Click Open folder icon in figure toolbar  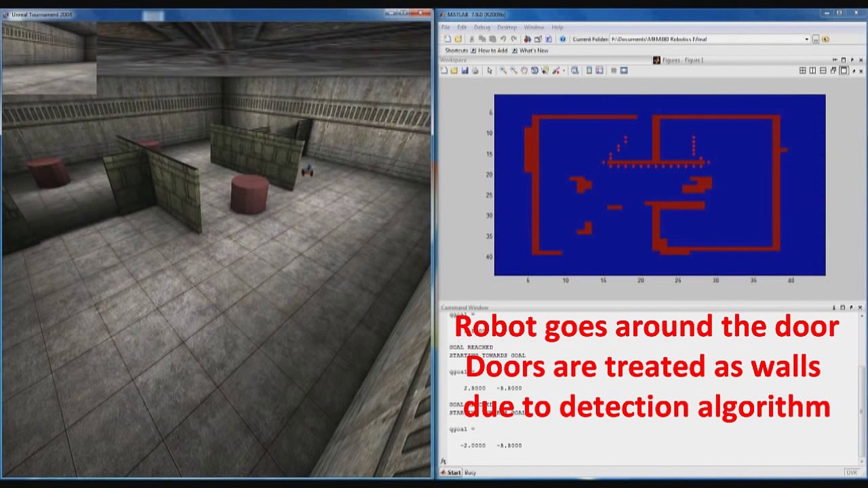click(x=454, y=70)
